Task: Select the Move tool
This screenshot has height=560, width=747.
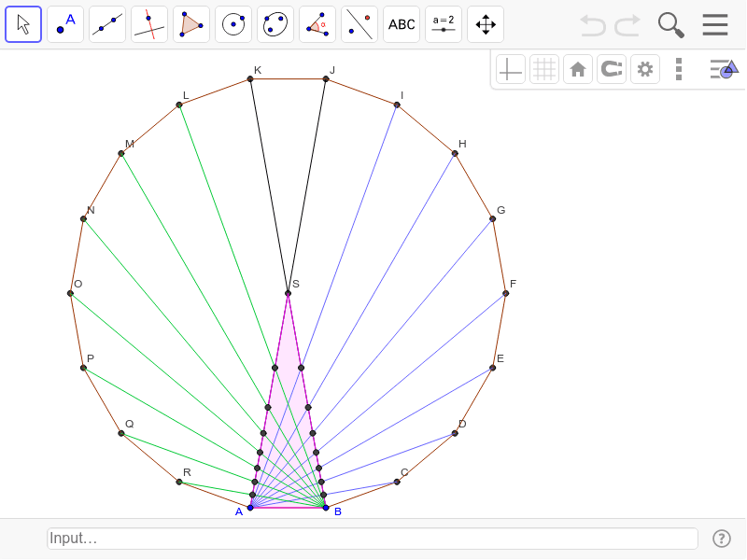Action: tap(23, 24)
